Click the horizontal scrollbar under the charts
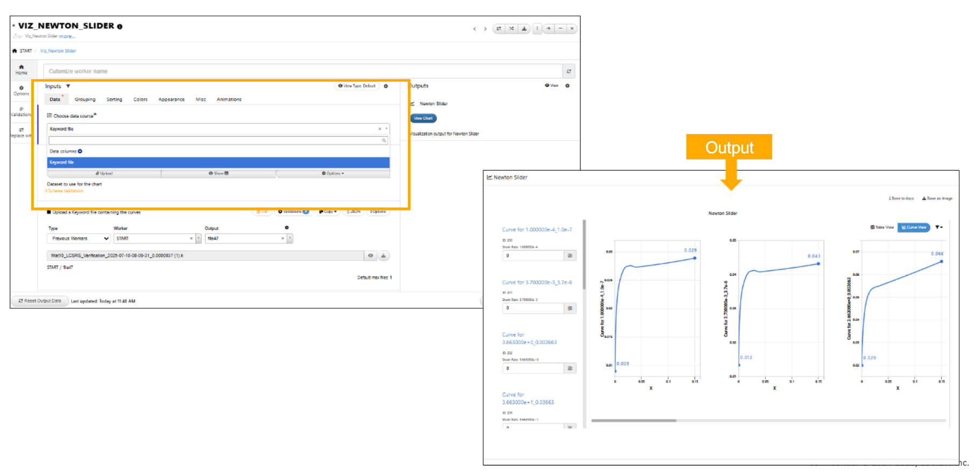 (634, 421)
